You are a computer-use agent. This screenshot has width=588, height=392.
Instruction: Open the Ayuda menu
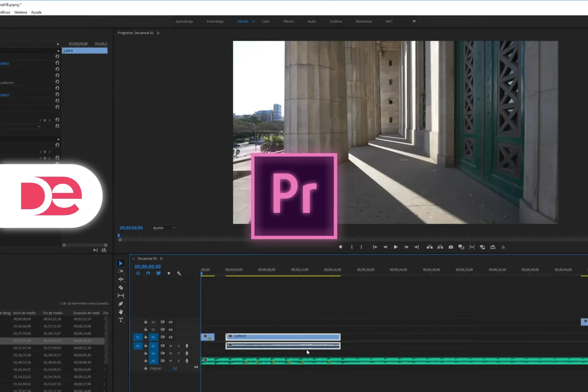pyautogui.click(x=36, y=12)
